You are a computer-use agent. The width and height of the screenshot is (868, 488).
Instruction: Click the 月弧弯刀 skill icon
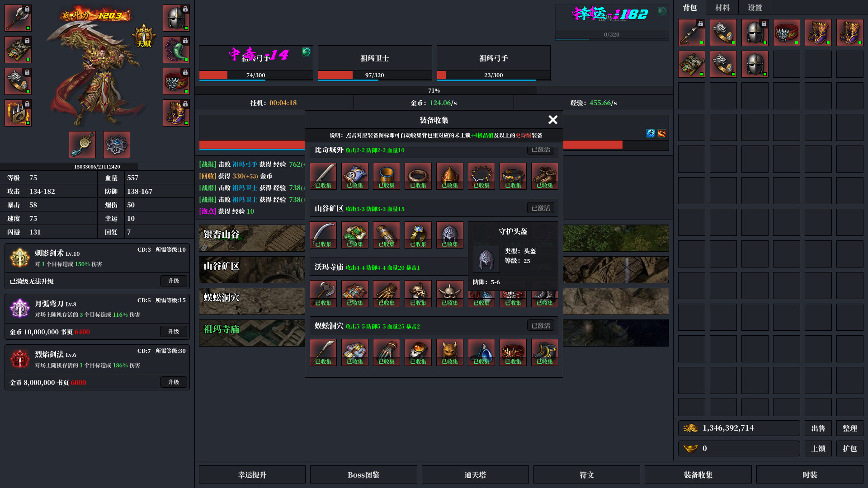19,309
